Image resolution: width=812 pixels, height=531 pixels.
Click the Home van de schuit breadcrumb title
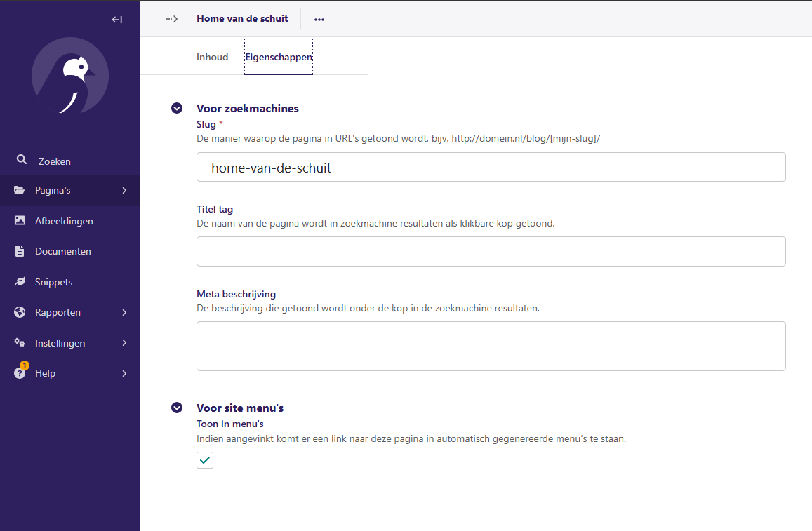pos(242,18)
